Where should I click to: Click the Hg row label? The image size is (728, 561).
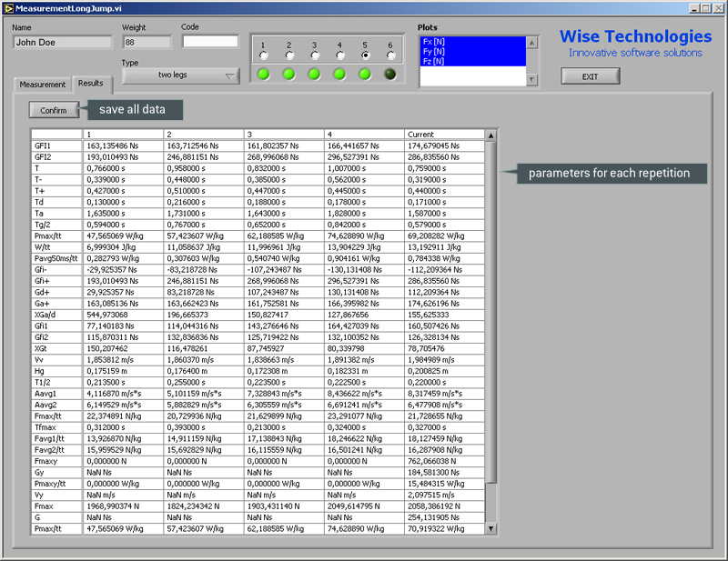(x=56, y=371)
